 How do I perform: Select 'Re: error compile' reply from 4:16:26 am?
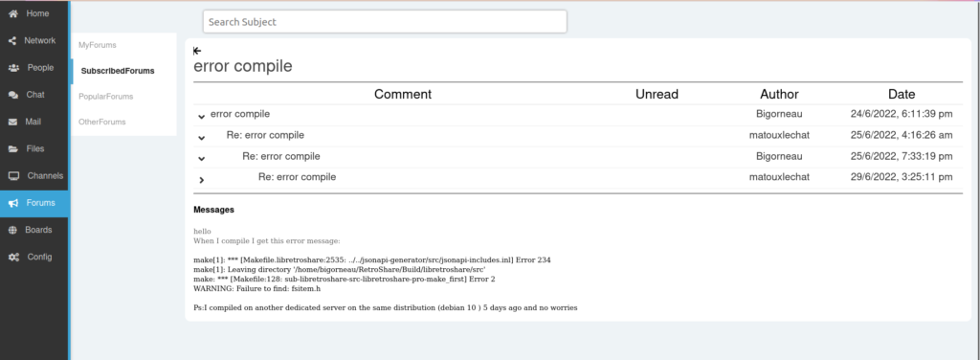[x=265, y=135]
